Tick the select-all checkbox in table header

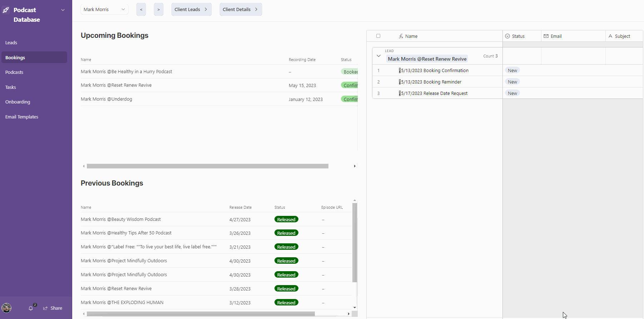(x=378, y=36)
